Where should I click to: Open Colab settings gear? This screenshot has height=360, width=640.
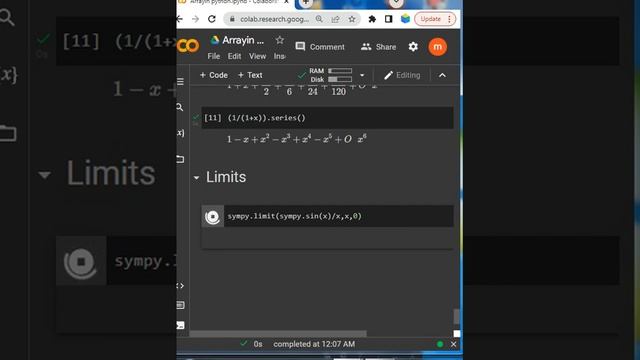pyautogui.click(x=413, y=47)
